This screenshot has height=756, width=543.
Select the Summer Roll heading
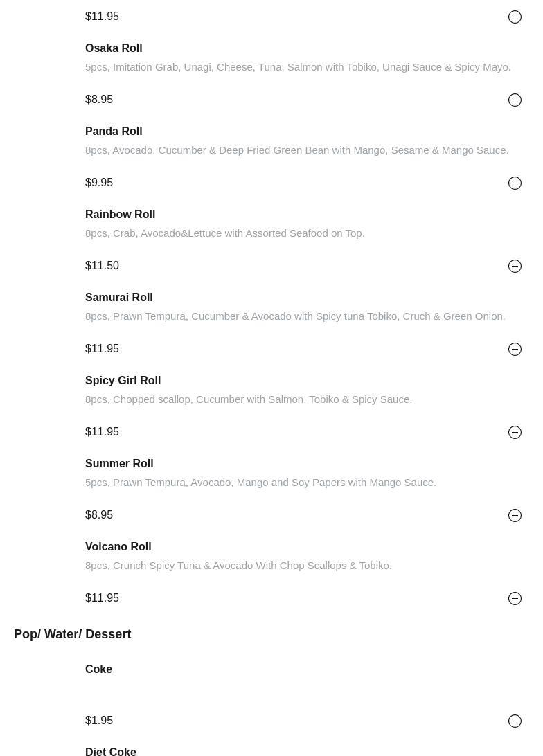[119, 463]
